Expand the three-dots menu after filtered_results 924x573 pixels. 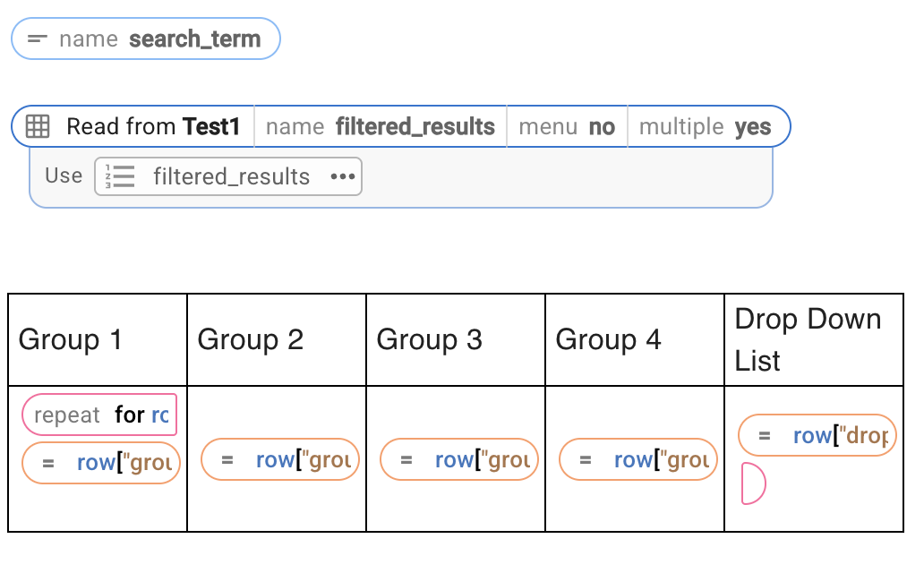tap(343, 176)
